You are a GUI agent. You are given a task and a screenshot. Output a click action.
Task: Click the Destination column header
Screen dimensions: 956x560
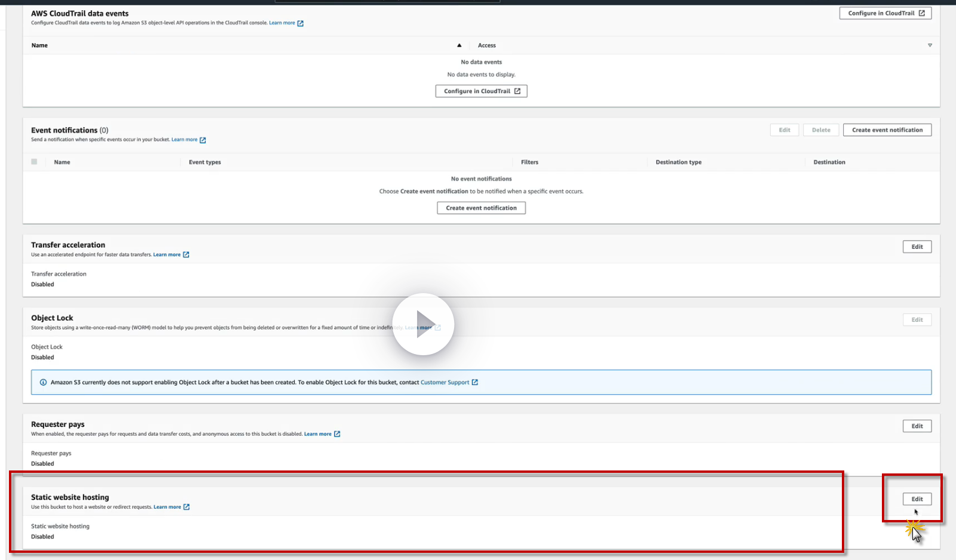pyautogui.click(x=829, y=162)
